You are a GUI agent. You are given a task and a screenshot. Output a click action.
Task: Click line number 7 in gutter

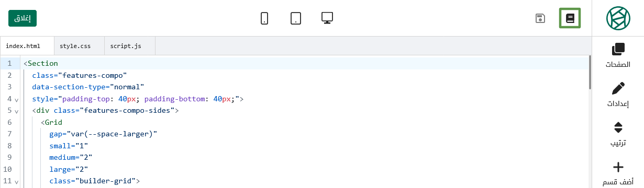(9, 134)
